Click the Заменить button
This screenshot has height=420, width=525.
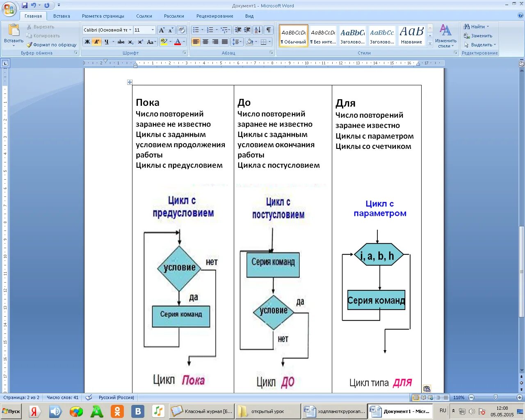coord(478,36)
